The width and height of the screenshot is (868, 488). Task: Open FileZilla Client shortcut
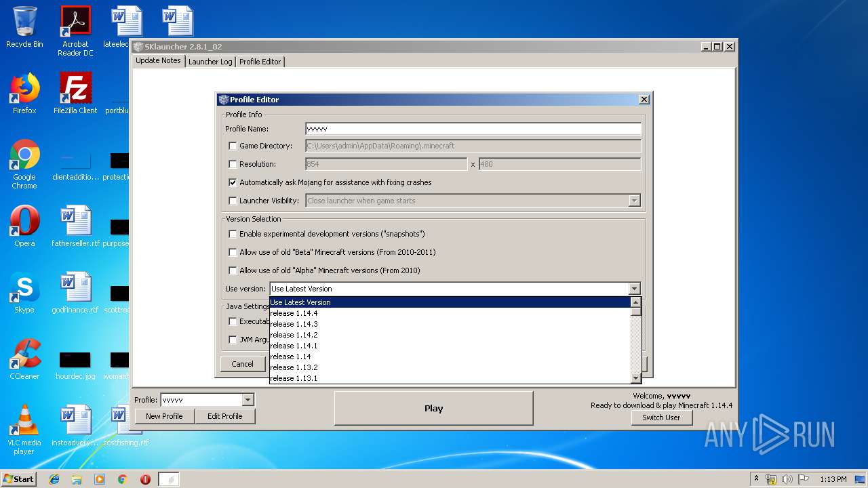(x=75, y=94)
